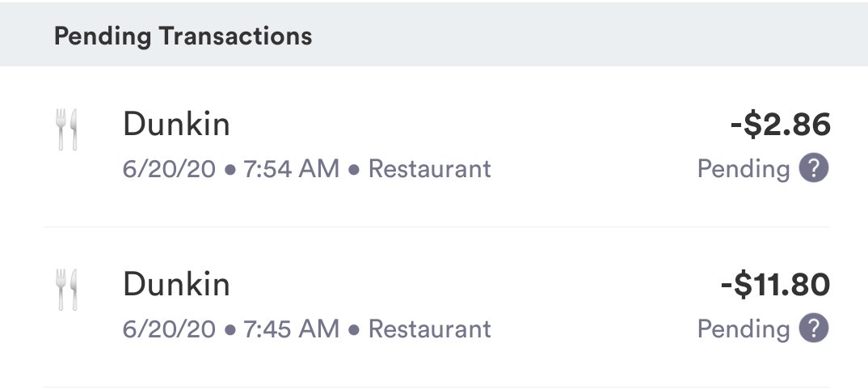Click the 7:54 AM timestamp
The height and width of the screenshot is (390, 868).
click(x=291, y=169)
